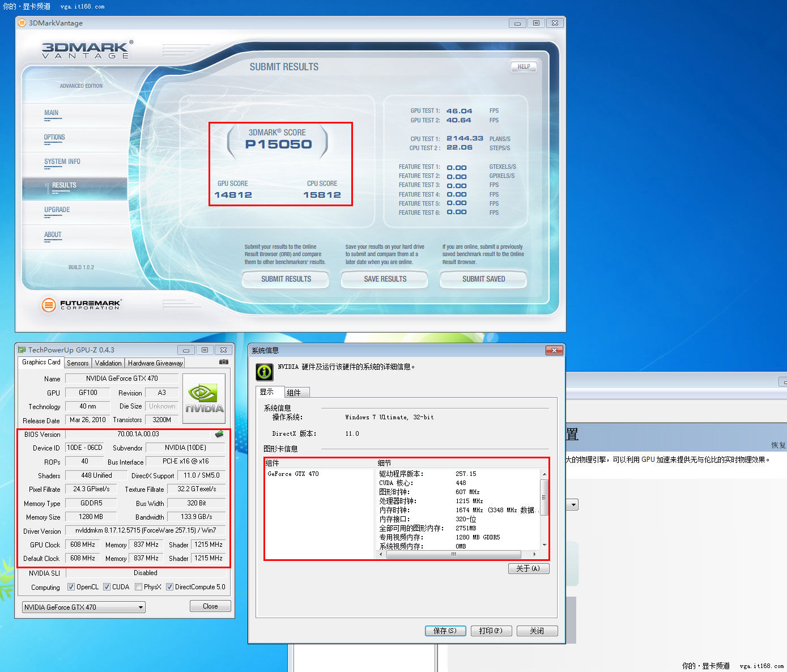The image size is (787, 672).
Task: Click scroll-up arrow of details list
Action: [544, 474]
